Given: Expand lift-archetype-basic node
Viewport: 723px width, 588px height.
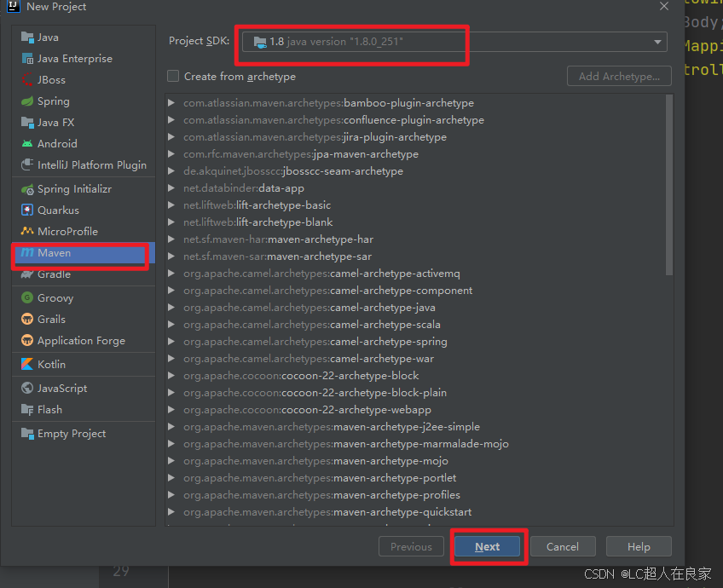Looking at the screenshot, I should [x=171, y=205].
